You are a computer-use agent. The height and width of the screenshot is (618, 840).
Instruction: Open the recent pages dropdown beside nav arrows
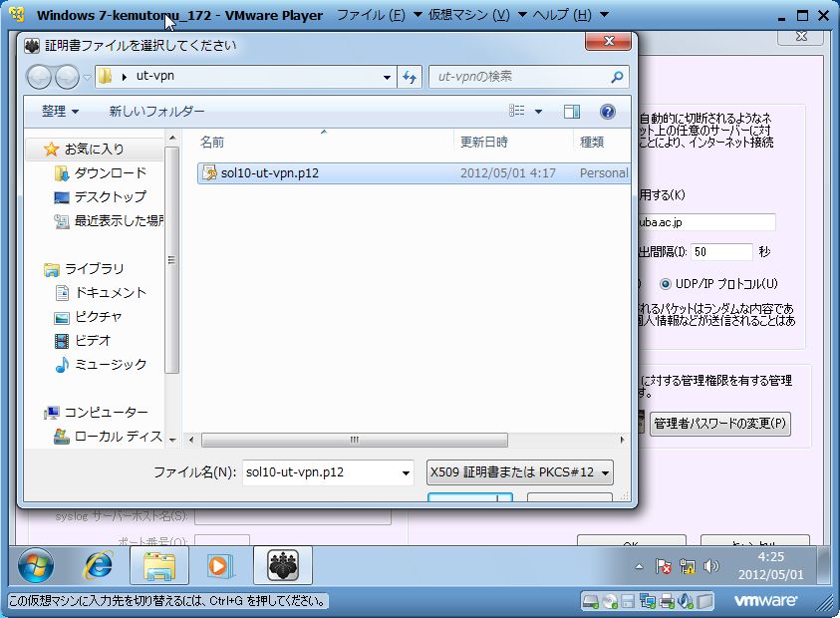[87, 77]
